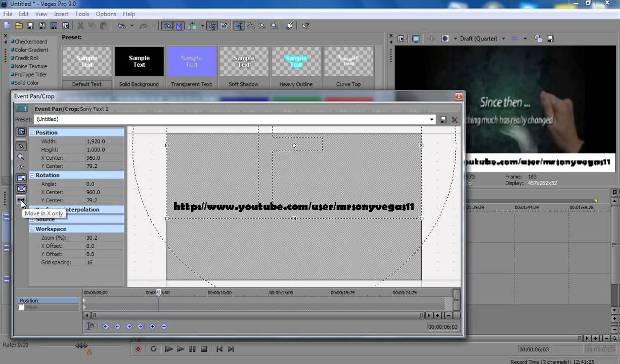This screenshot has width=620, height=364.
Task: Toggle Size About Center icon
Action: 21,189
